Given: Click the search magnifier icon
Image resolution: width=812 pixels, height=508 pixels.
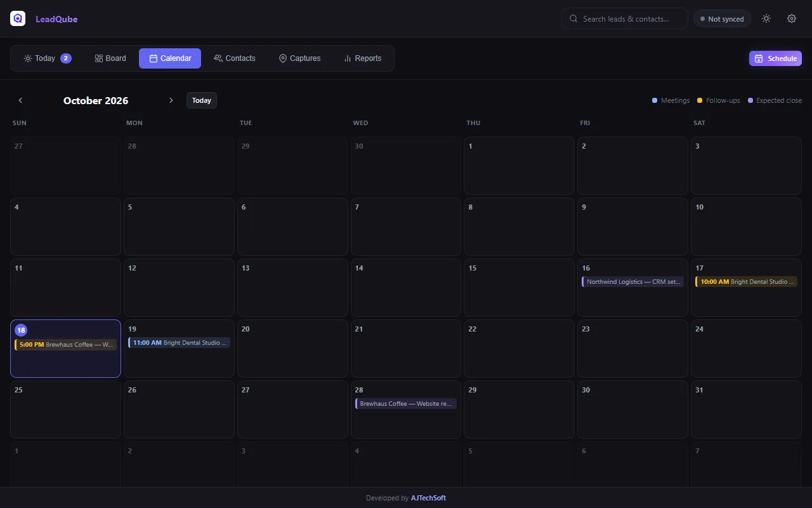Looking at the screenshot, I should (x=573, y=19).
